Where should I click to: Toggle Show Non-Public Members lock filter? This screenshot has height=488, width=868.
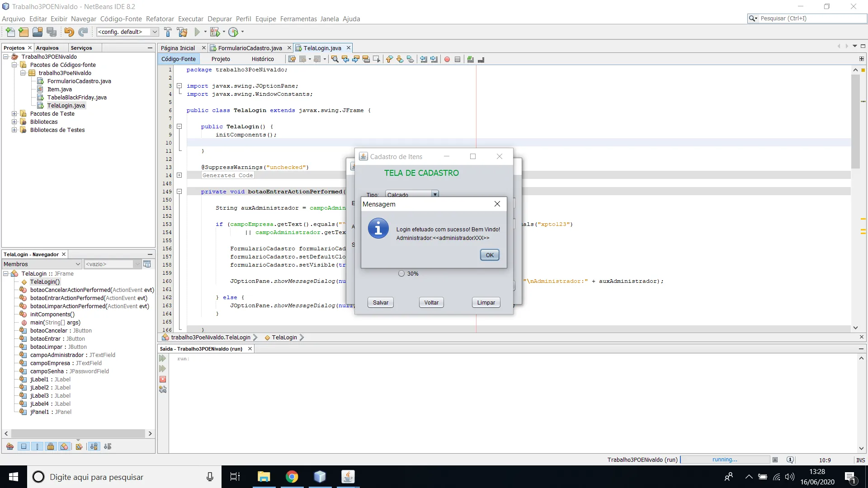tap(51, 446)
